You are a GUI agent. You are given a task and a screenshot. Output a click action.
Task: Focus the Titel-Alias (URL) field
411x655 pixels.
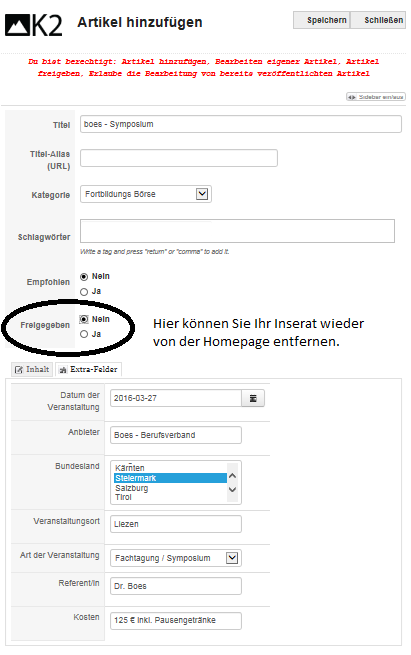coord(179,158)
